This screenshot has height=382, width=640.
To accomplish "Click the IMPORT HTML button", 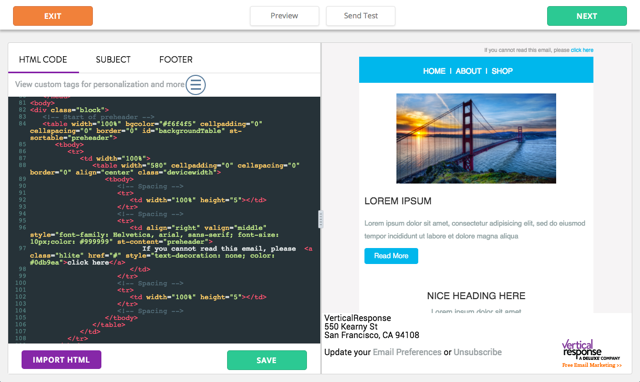I will pyautogui.click(x=61, y=360).
